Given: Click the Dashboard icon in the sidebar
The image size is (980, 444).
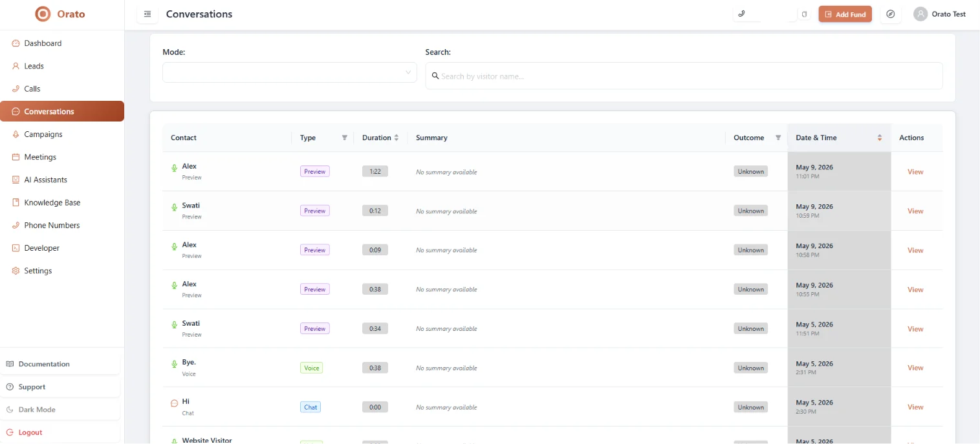Looking at the screenshot, I should 16,43.
